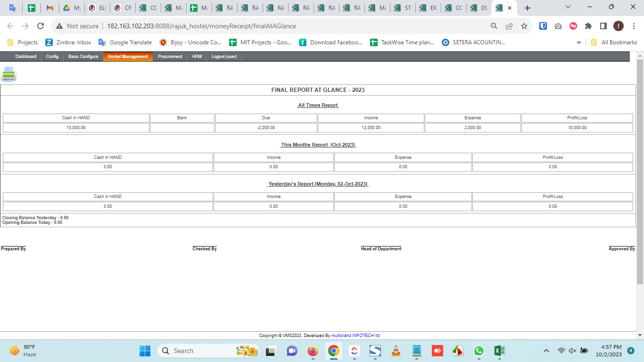Expand the tab search dropdown arrow
Screen dimensions: 644x362
(x=568, y=8)
